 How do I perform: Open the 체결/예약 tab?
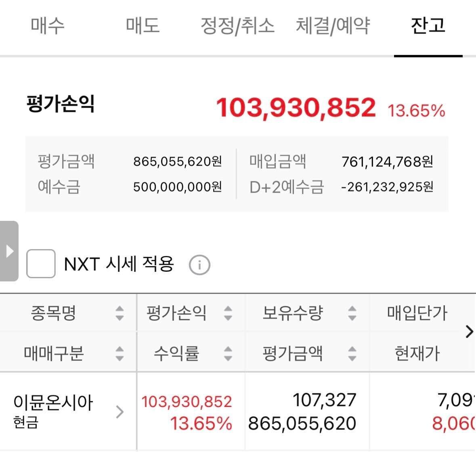[x=333, y=26]
